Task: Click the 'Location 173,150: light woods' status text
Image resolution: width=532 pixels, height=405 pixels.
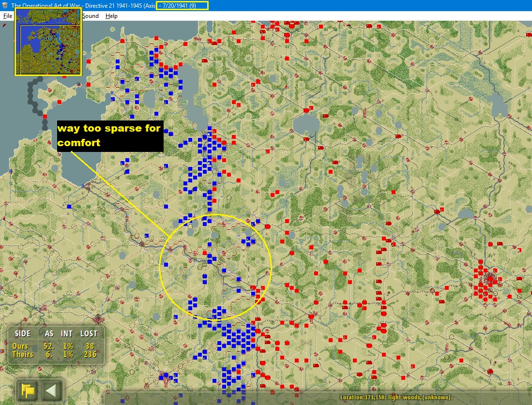Action: (x=396, y=397)
